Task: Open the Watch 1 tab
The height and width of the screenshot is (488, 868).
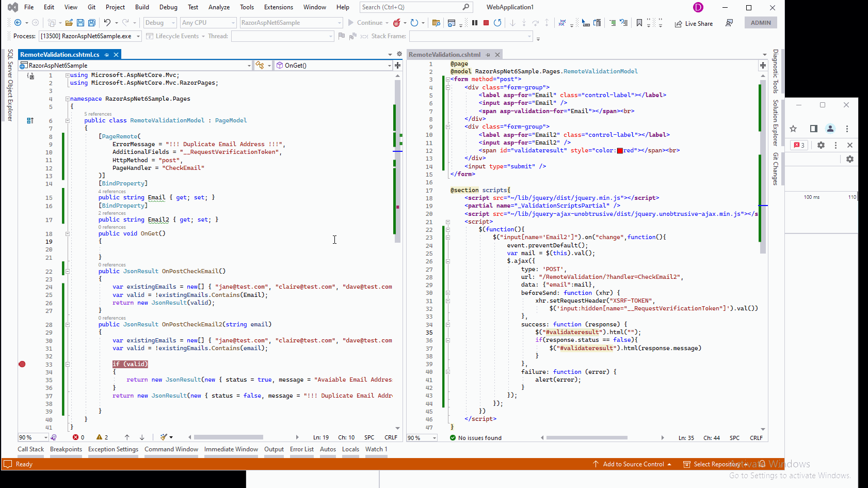Action: [x=376, y=449]
